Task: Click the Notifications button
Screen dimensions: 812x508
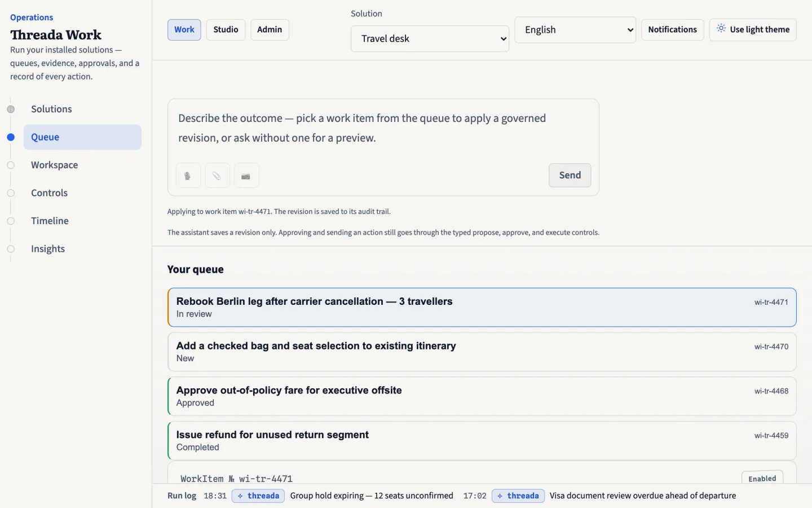Action: pyautogui.click(x=672, y=29)
